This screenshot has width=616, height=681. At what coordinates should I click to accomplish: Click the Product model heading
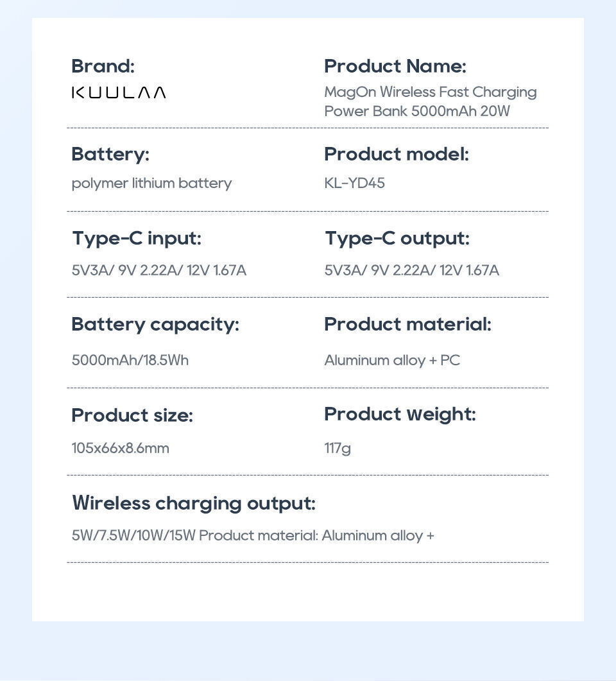pyautogui.click(x=397, y=154)
